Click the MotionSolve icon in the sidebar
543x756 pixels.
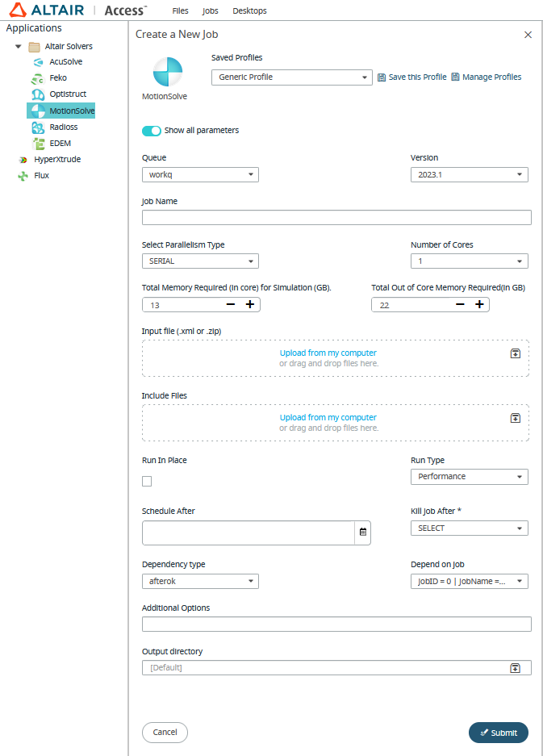point(38,111)
